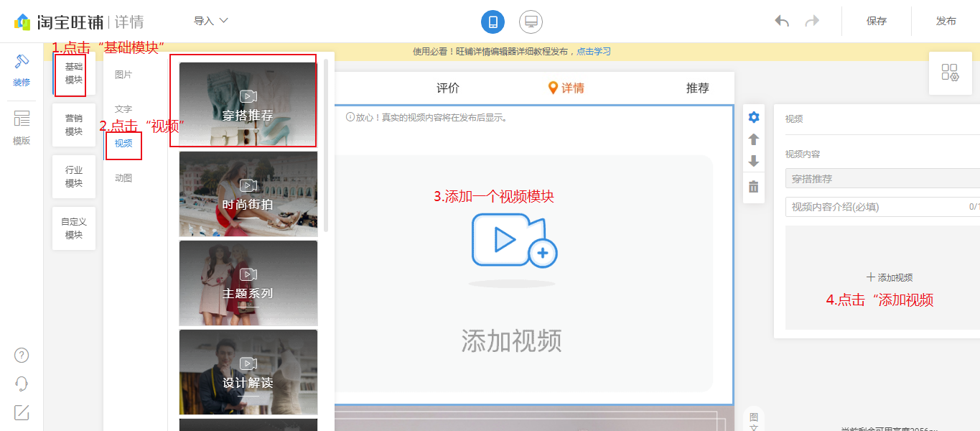Image resolution: width=980 pixels, height=431 pixels.
Task: Select the 行业模块 category
Action: point(74,177)
